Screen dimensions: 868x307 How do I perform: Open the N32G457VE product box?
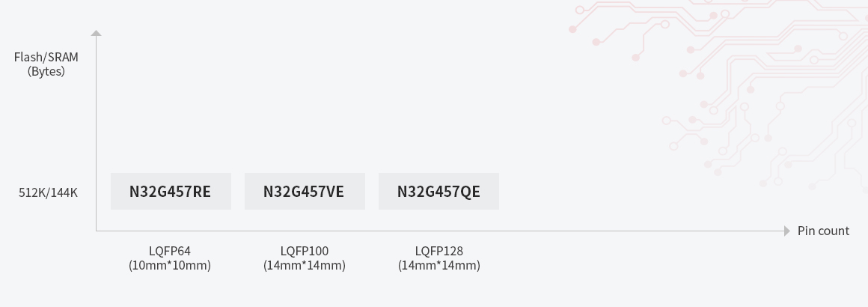pos(305,192)
